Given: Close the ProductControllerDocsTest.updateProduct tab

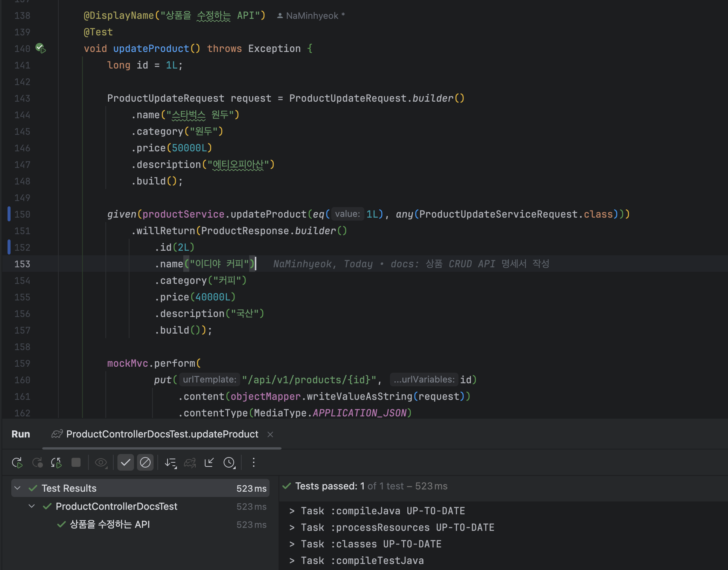Looking at the screenshot, I should click(270, 434).
